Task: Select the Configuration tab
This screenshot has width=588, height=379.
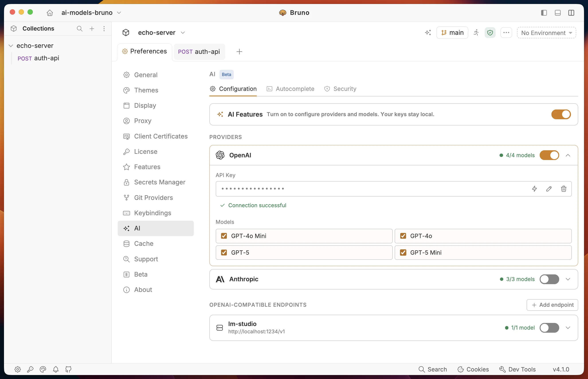Action: pos(233,89)
